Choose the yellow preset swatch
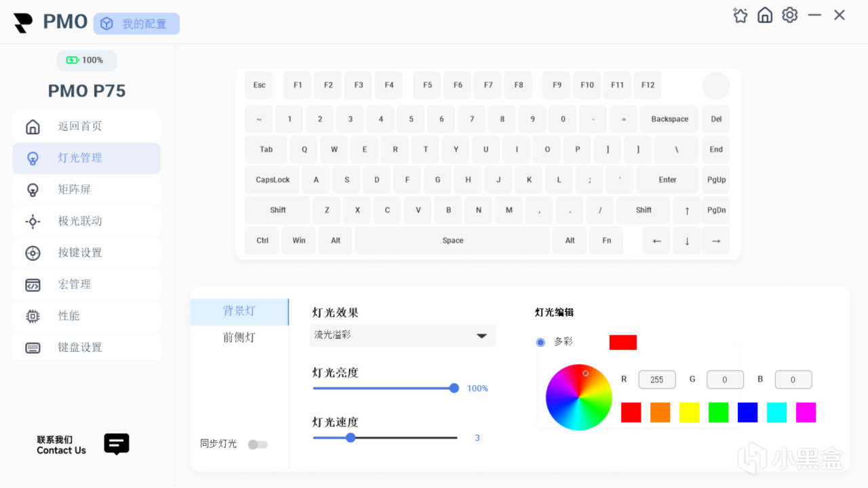The height and width of the screenshot is (488, 868). coord(690,412)
